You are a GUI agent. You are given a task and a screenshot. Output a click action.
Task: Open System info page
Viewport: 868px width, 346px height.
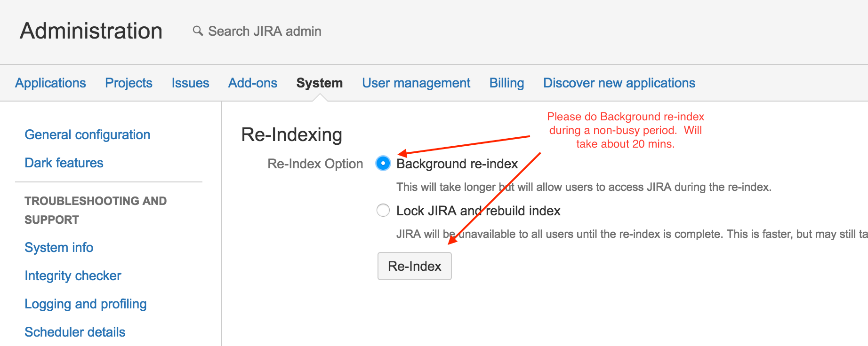tap(59, 247)
